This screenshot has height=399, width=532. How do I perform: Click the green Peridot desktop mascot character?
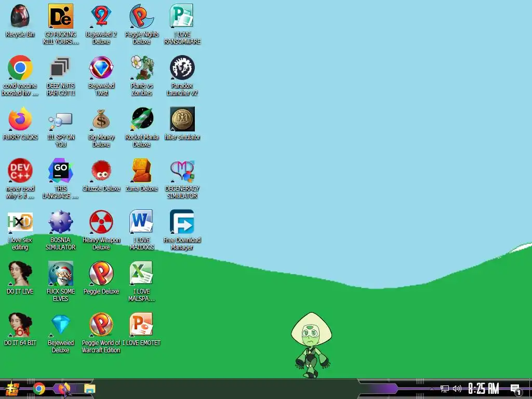coord(311,345)
